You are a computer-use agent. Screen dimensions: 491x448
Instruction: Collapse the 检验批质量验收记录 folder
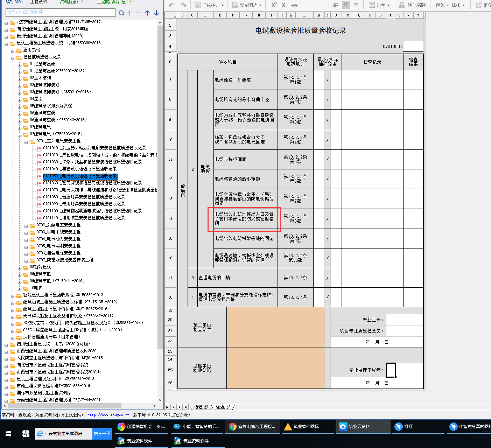pos(13,58)
